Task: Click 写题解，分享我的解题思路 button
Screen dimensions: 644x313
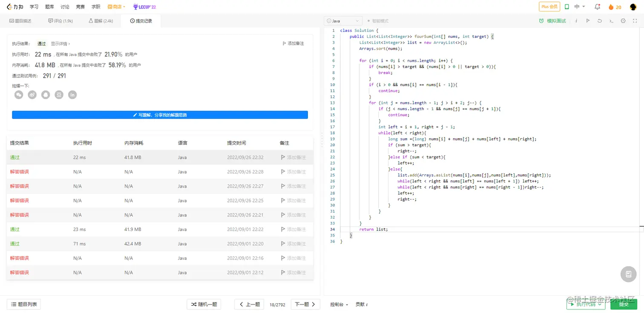Action: pyautogui.click(x=160, y=115)
